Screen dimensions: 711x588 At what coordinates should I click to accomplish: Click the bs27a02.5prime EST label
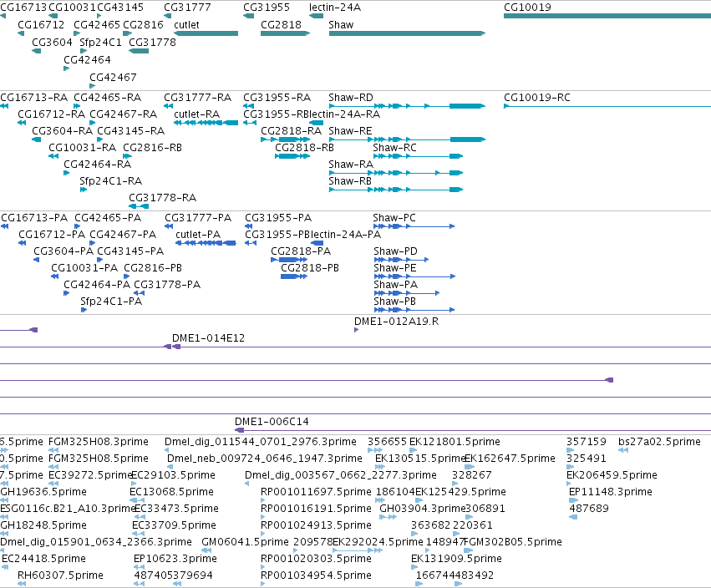point(660,442)
